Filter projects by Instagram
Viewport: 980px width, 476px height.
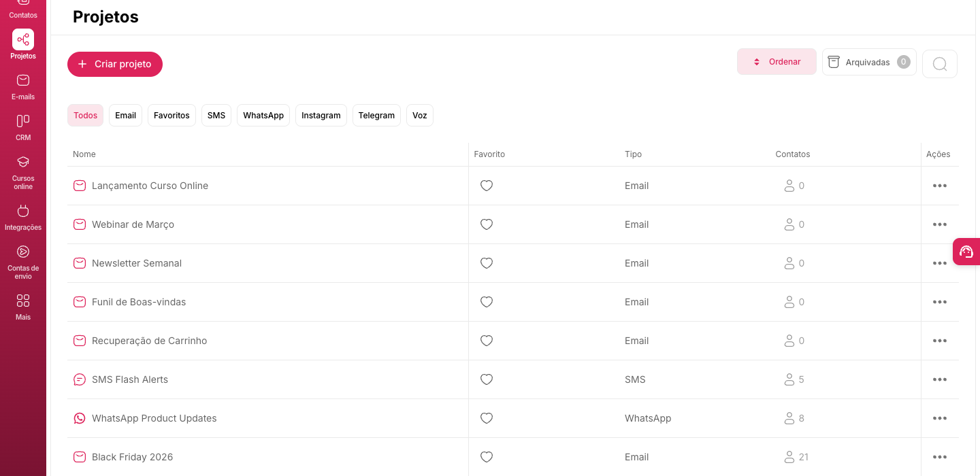coord(321,116)
